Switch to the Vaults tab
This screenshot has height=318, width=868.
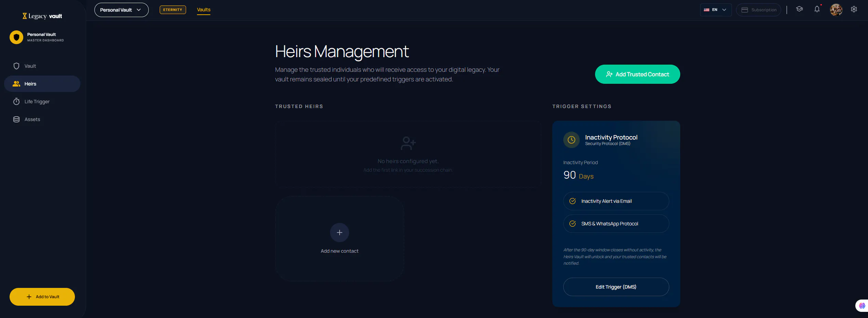point(203,10)
